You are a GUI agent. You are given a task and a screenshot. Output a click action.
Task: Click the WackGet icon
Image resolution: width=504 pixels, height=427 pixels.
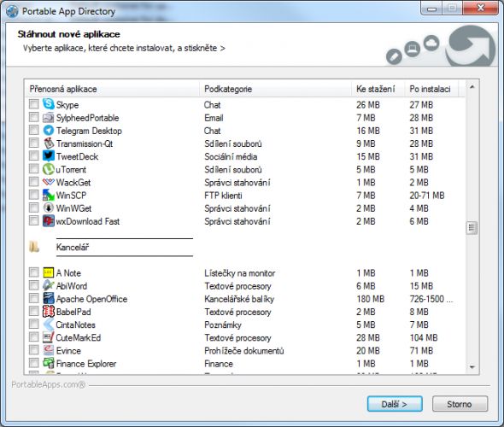tap(48, 182)
